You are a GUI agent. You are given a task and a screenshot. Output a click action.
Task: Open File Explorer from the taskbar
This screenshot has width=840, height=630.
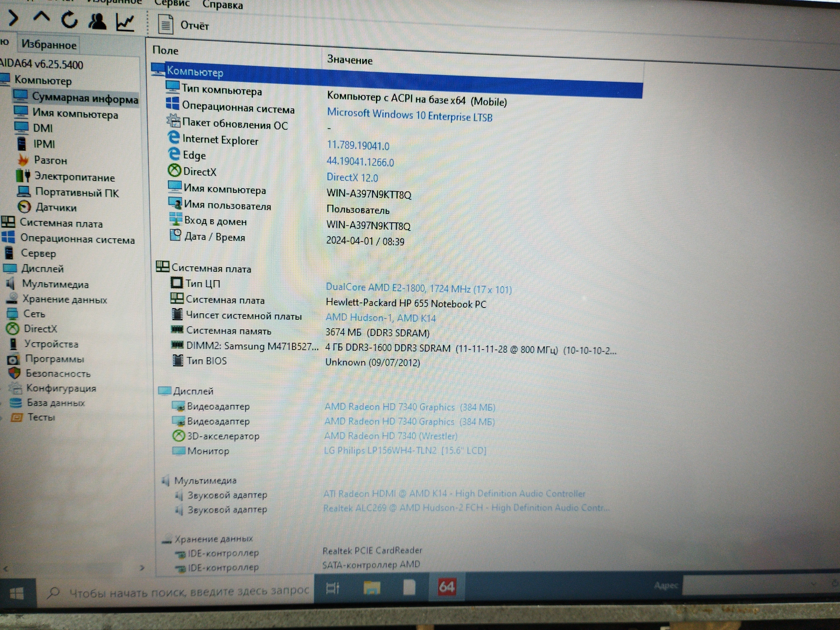[371, 588]
